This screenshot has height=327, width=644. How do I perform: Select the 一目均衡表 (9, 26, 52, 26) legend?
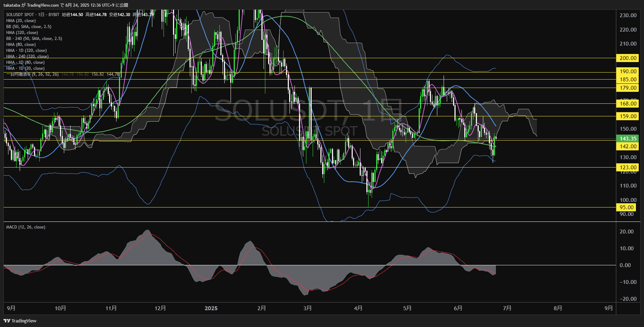(32, 74)
